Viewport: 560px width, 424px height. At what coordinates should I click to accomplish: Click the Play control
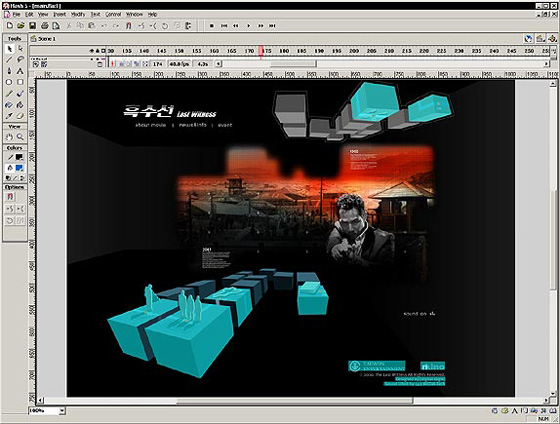coord(249,26)
